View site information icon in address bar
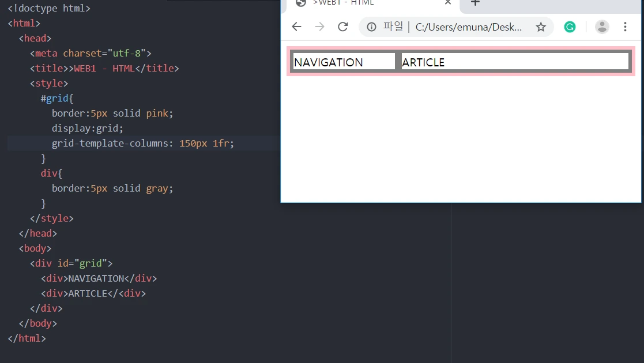The height and width of the screenshot is (363, 644). 371,27
